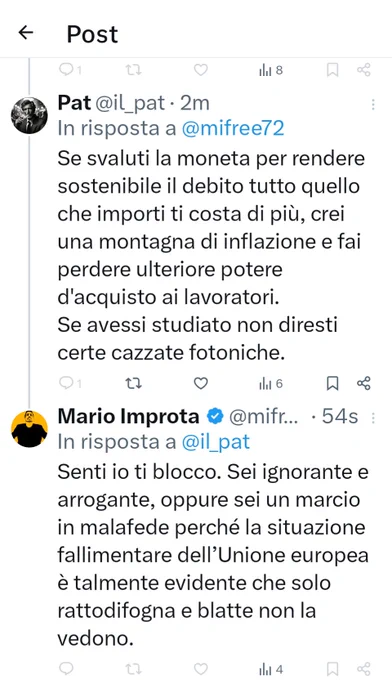The height and width of the screenshot is (680, 392).
Task: Bookmark Pat's reply
Action: pyautogui.click(x=332, y=383)
